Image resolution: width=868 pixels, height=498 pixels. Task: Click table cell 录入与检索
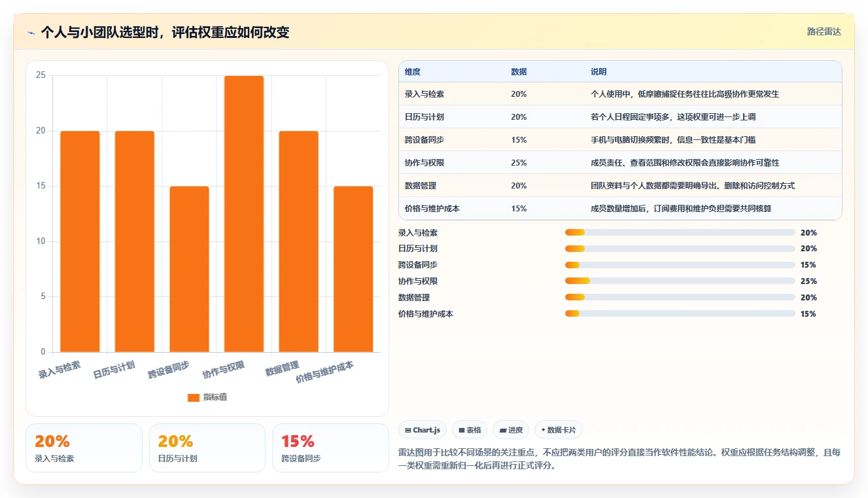[x=425, y=94]
